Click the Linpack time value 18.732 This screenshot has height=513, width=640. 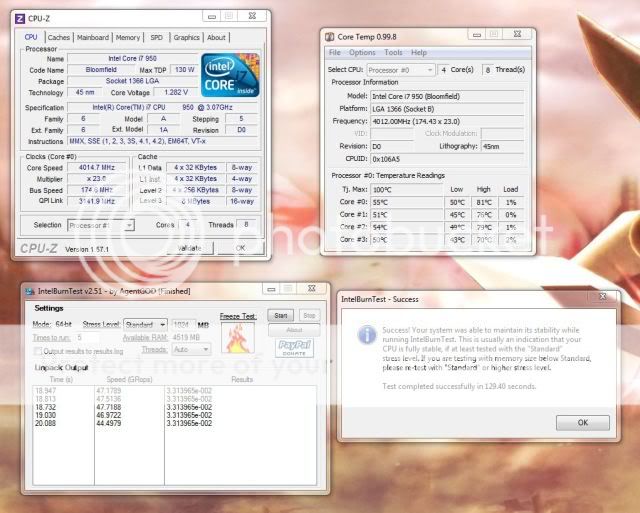click(45, 407)
